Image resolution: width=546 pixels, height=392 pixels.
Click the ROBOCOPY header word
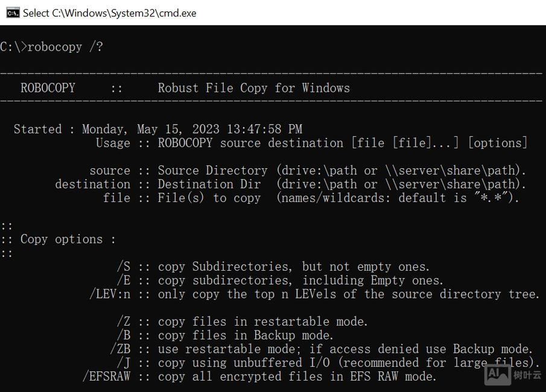click(x=48, y=88)
